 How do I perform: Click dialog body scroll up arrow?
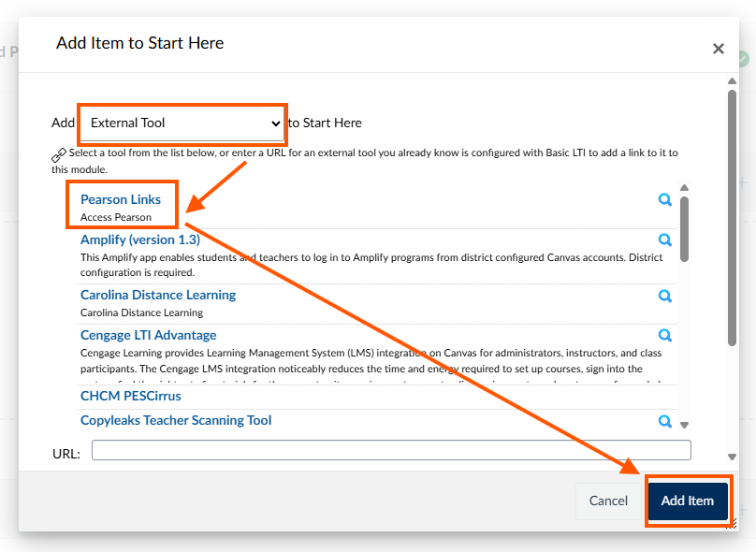[732, 81]
